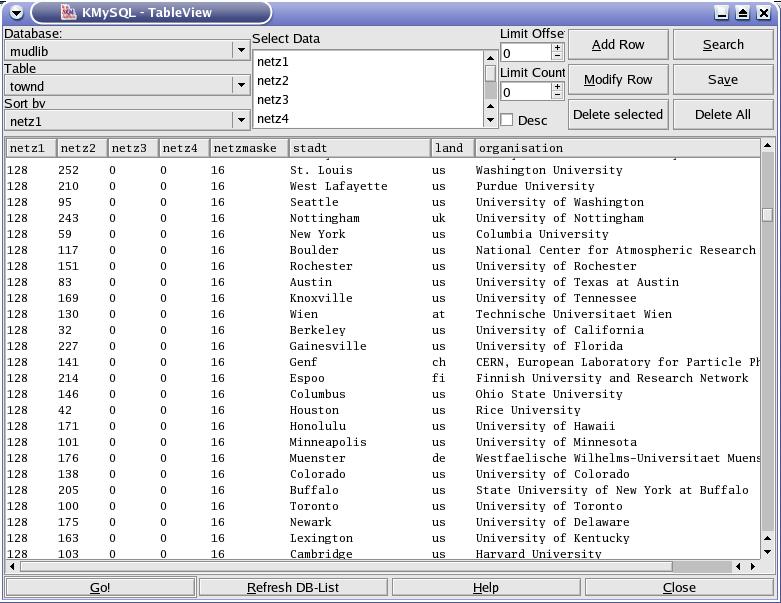Click the Modify Row button
The image size is (781, 603).
[x=618, y=80]
